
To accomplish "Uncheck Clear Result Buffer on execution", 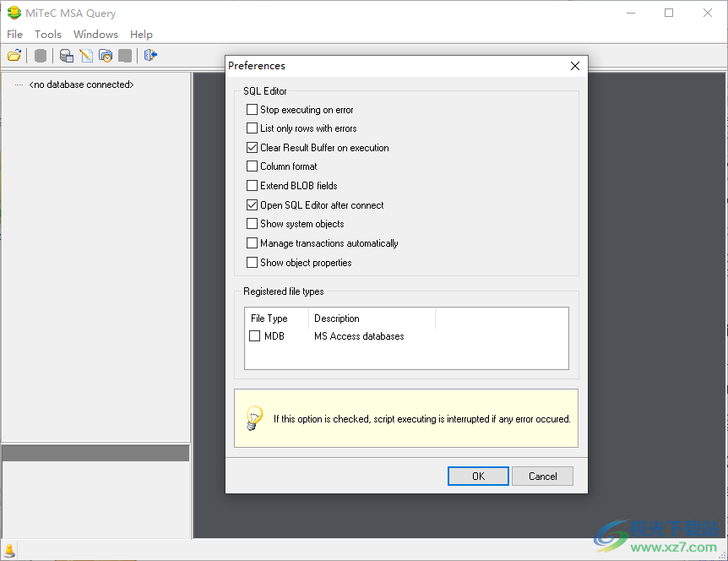I will 253,148.
